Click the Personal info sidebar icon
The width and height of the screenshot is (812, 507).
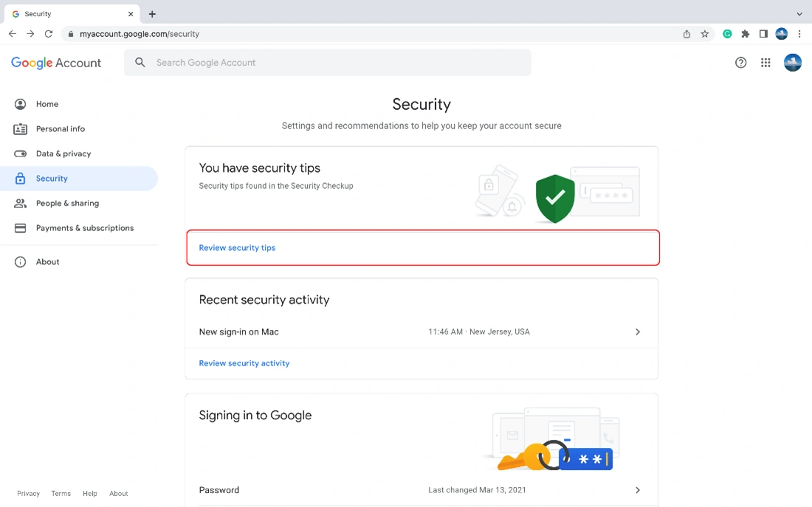click(x=21, y=128)
